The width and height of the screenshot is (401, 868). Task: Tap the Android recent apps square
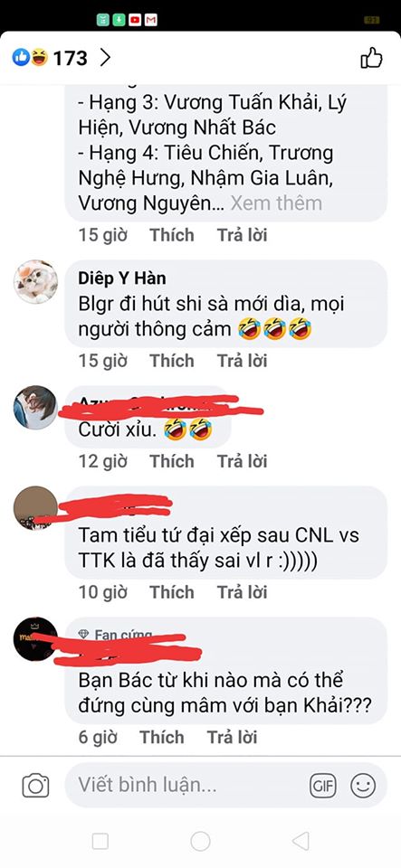pyautogui.click(x=100, y=842)
